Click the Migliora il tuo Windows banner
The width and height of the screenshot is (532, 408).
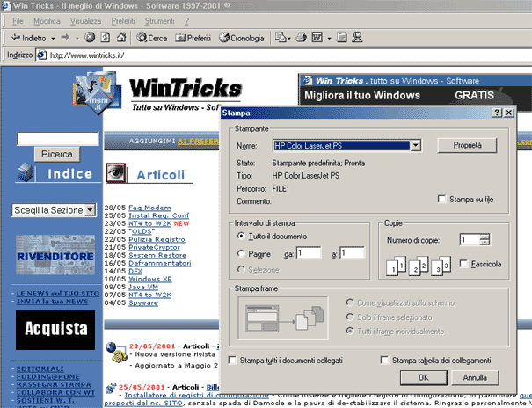click(x=416, y=93)
